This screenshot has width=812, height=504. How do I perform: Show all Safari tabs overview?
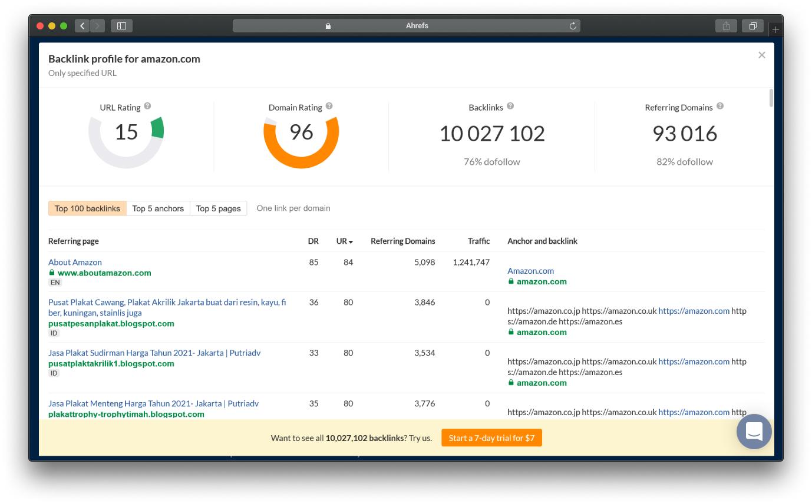[752, 26]
